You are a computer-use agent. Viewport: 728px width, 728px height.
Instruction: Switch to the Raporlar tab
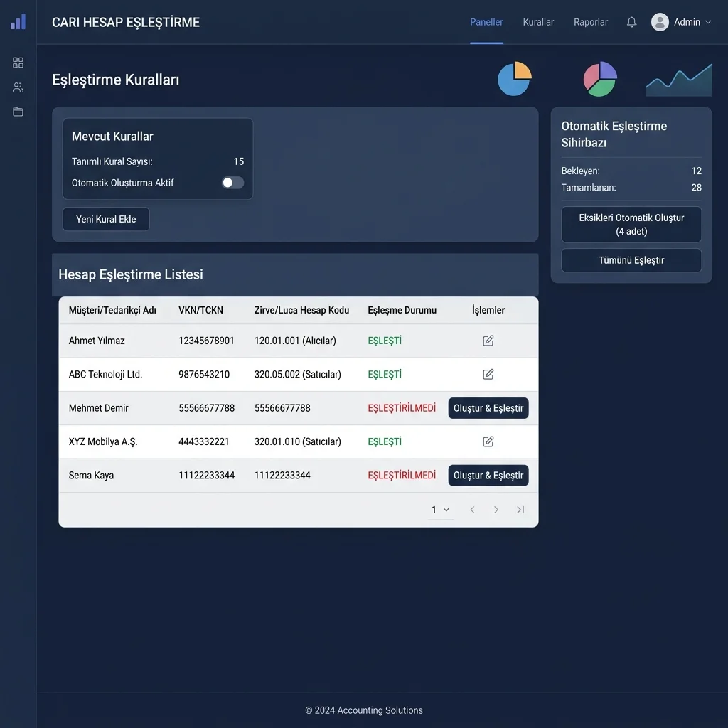pos(591,22)
